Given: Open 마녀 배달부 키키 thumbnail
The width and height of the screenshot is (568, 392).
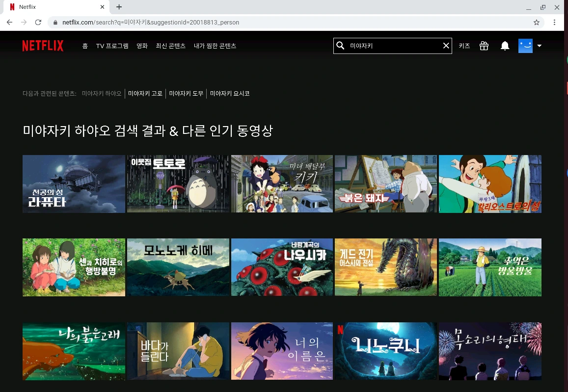Looking at the screenshot, I should pos(282,184).
